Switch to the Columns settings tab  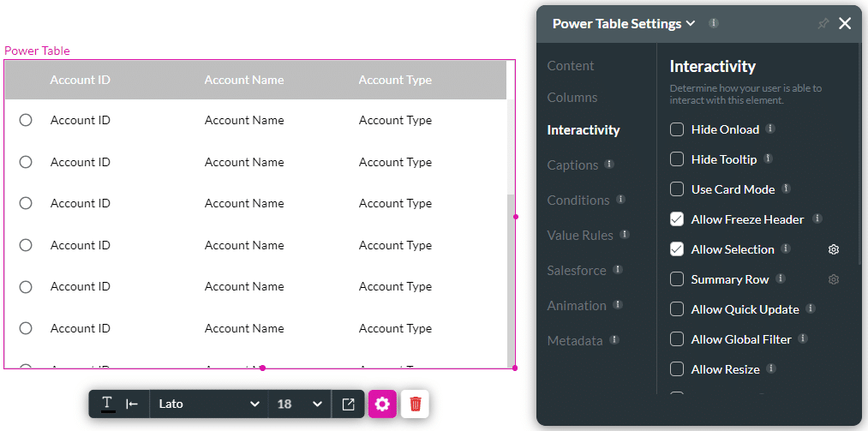coord(572,98)
